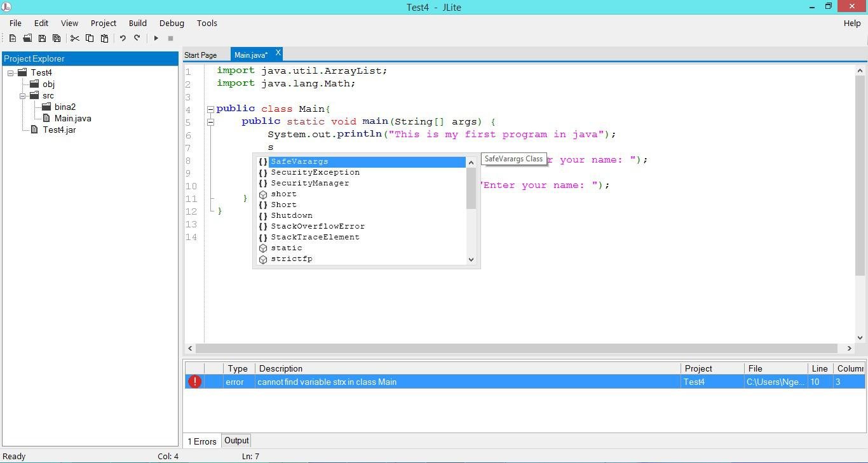Click the Open Folder toolbar icon
The width and height of the screenshot is (868, 463).
[x=27, y=39]
